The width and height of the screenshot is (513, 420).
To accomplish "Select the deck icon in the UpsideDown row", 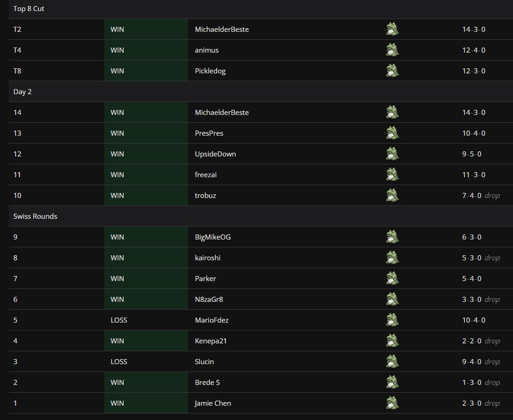I will click(x=392, y=154).
